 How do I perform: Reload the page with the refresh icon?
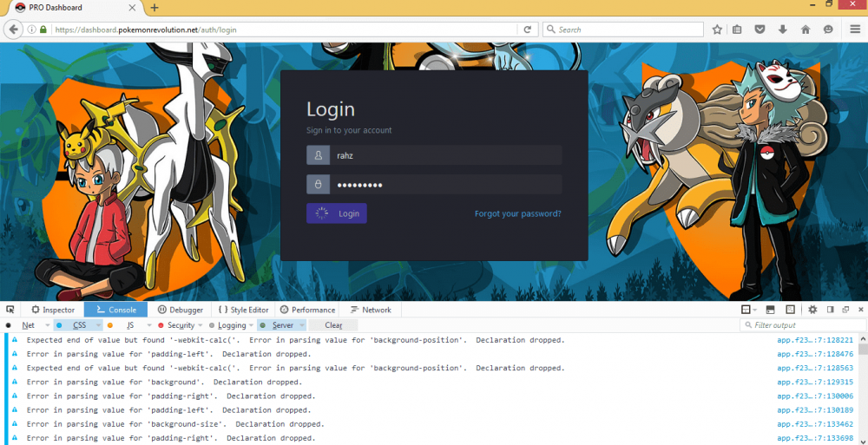527,29
